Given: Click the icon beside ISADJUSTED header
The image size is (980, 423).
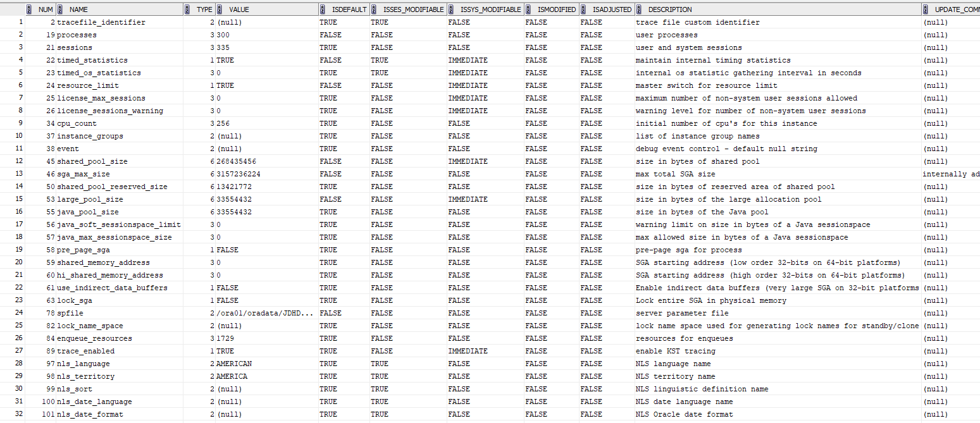Looking at the screenshot, I should (583, 9).
